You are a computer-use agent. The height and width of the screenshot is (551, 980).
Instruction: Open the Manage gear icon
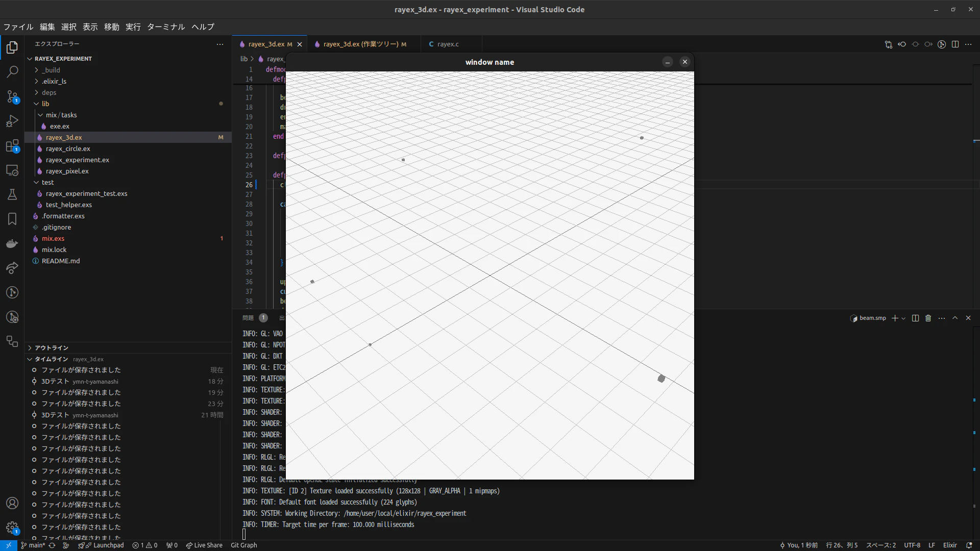12,528
